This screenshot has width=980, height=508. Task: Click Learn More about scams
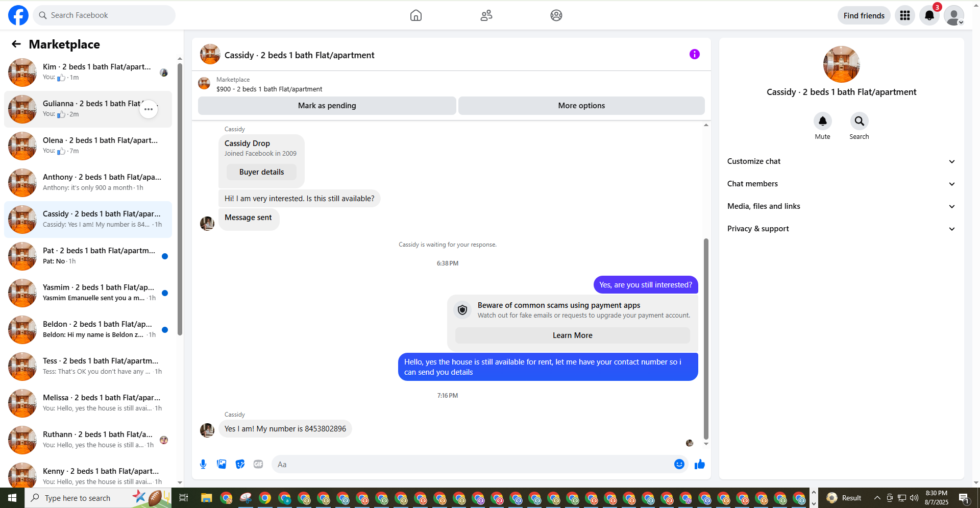pyautogui.click(x=573, y=335)
